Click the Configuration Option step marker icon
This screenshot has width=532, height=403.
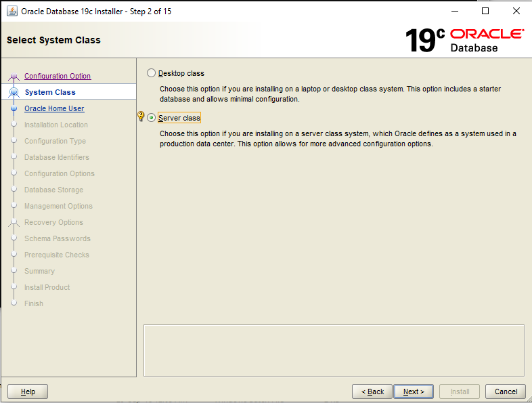pyautogui.click(x=14, y=77)
